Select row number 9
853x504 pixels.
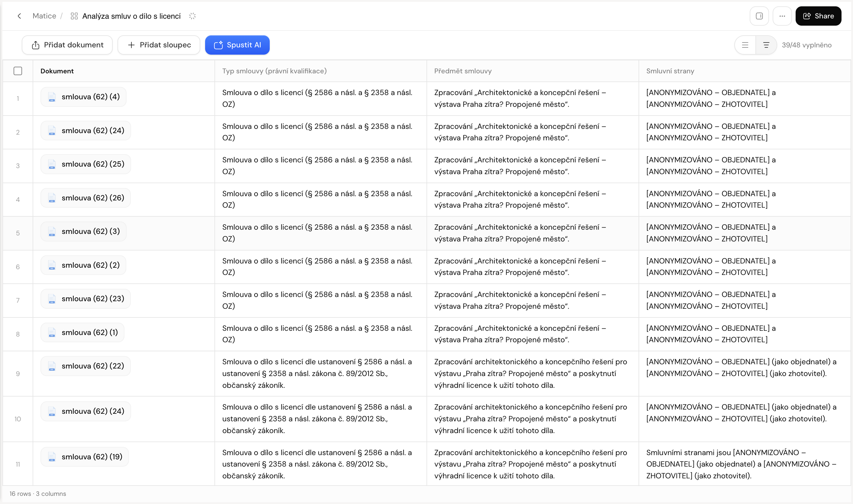18,374
